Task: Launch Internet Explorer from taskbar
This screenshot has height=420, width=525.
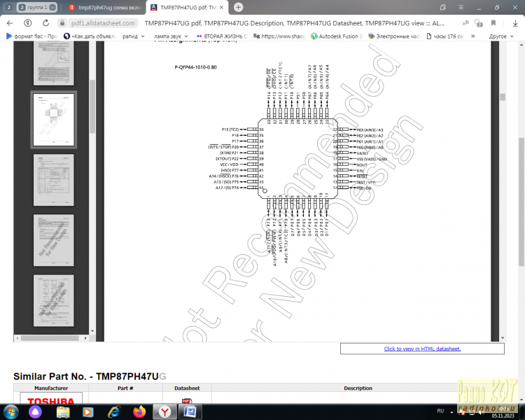Action: (114, 412)
